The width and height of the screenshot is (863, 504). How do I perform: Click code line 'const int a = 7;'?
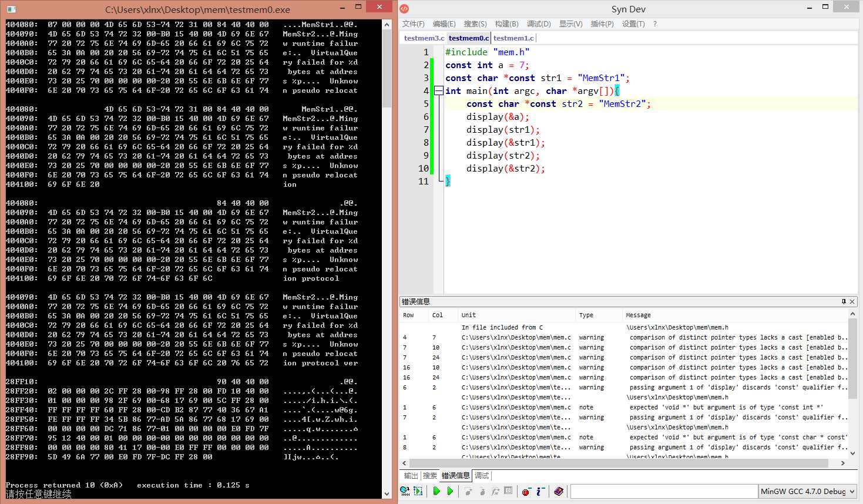487,65
